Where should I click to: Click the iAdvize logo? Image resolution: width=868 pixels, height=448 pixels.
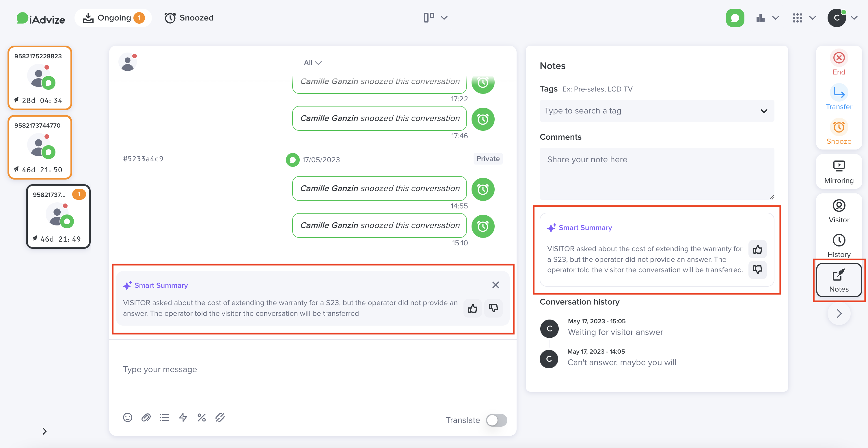coord(41,18)
